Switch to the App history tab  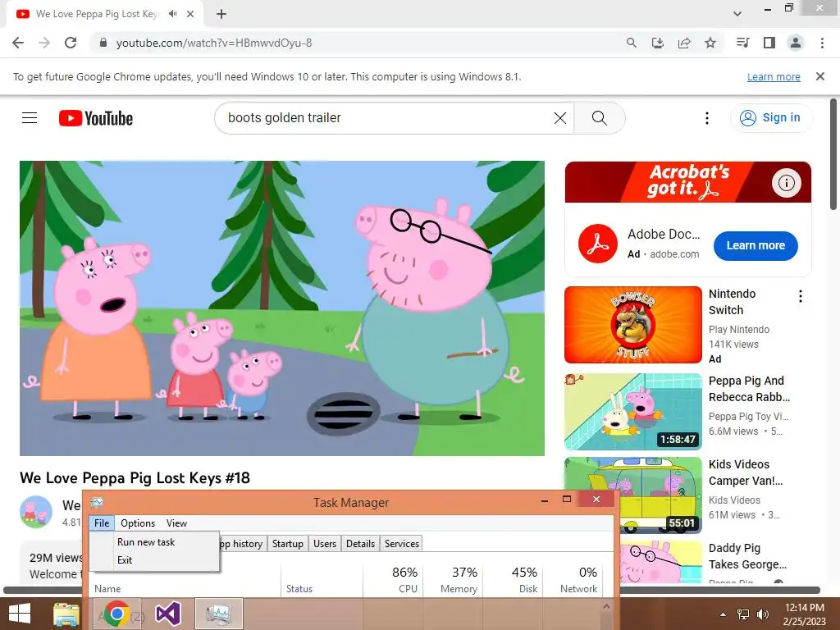(242, 544)
